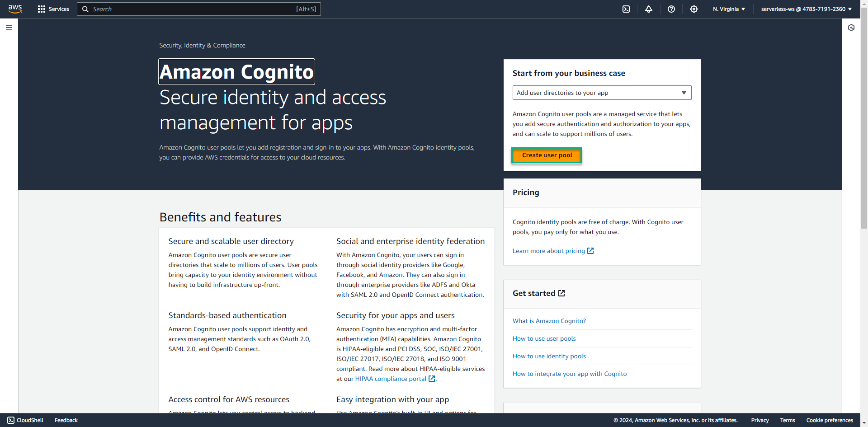Click the scrollbar down arrow
This screenshot has height=427, width=868.
click(x=864, y=423)
